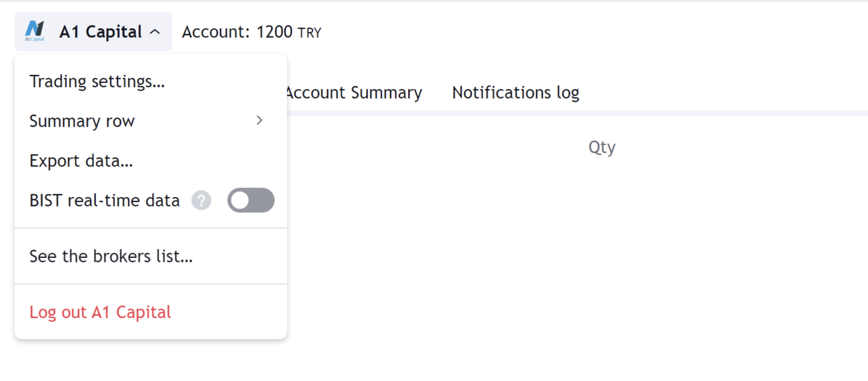The image size is (868, 381).
Task: Open the Notifications log tab
Action: click(516, 93)
